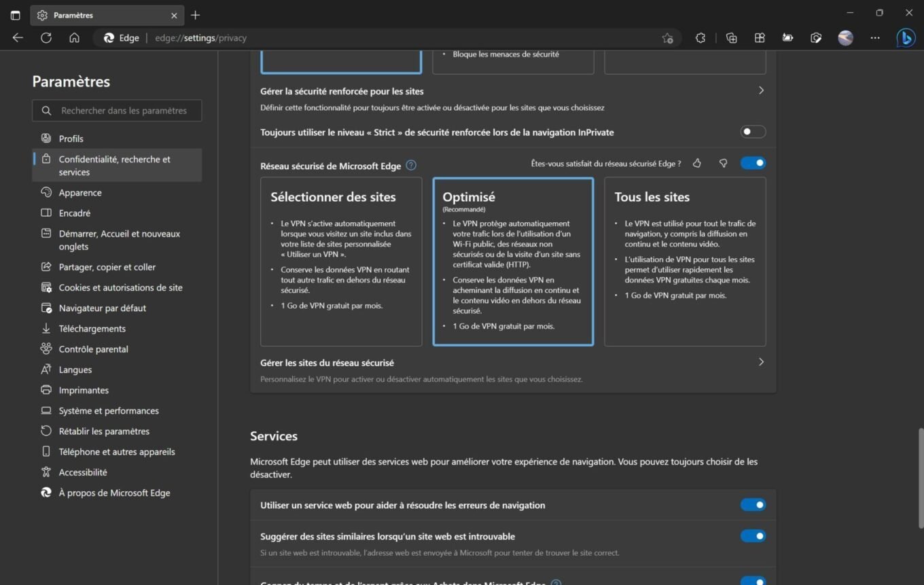This screenshot has width=924, height=585.
Task: Open the Extensions puzzle icon
Action: click(700, 38)
